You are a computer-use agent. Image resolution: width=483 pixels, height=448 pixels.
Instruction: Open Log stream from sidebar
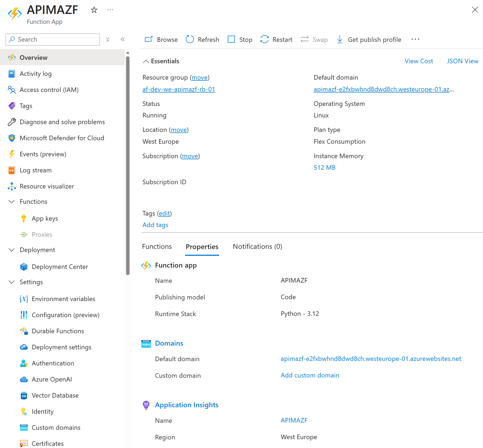(x=35, y=170)
